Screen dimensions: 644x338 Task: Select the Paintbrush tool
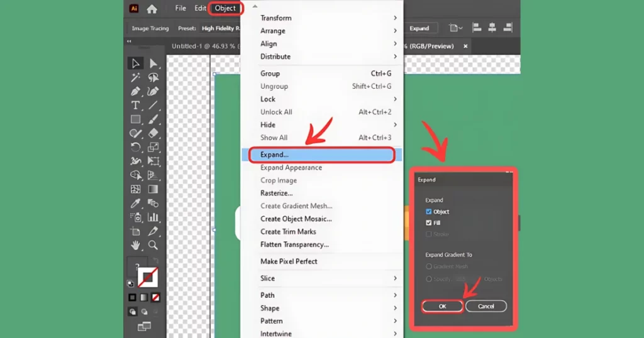pyautogui.click(x=153, y=119)
